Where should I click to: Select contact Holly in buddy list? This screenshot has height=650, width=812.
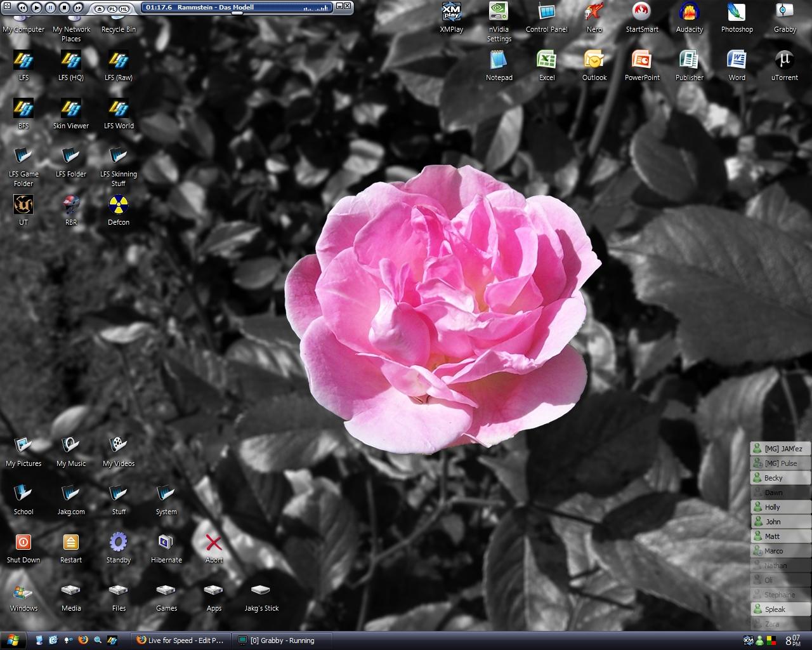[780, 507]
